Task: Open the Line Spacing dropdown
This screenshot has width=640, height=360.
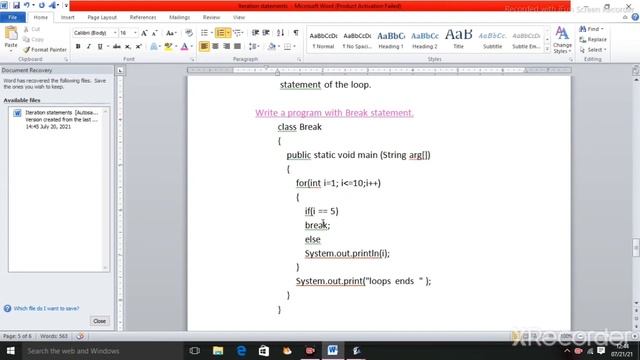Action: (254, 47)
